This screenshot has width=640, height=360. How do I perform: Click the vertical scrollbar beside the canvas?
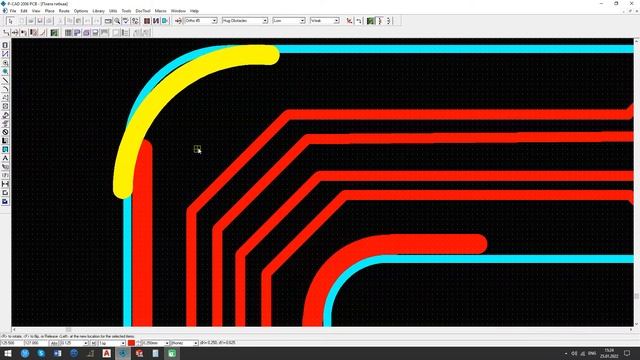point(636,182)
